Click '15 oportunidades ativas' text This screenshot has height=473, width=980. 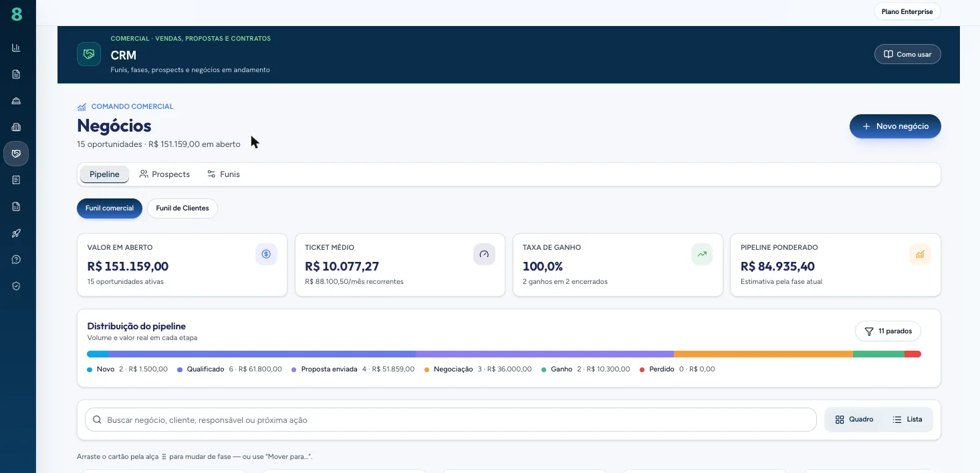coord(125,282)
